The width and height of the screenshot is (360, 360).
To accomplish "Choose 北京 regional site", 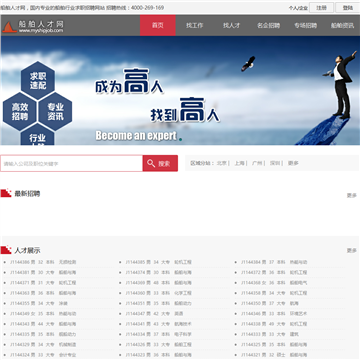I will click(x=222, y=163).
